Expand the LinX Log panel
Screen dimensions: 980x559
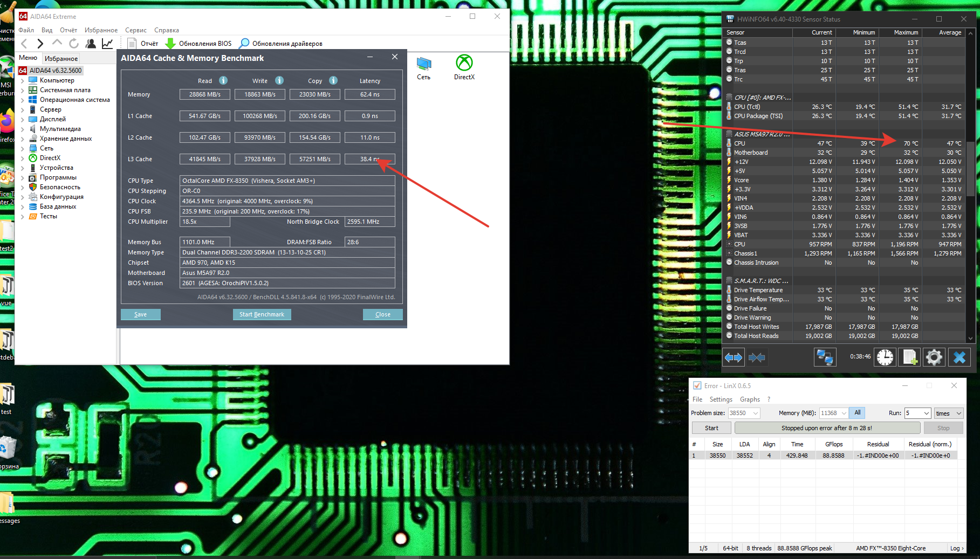point(957,548)
